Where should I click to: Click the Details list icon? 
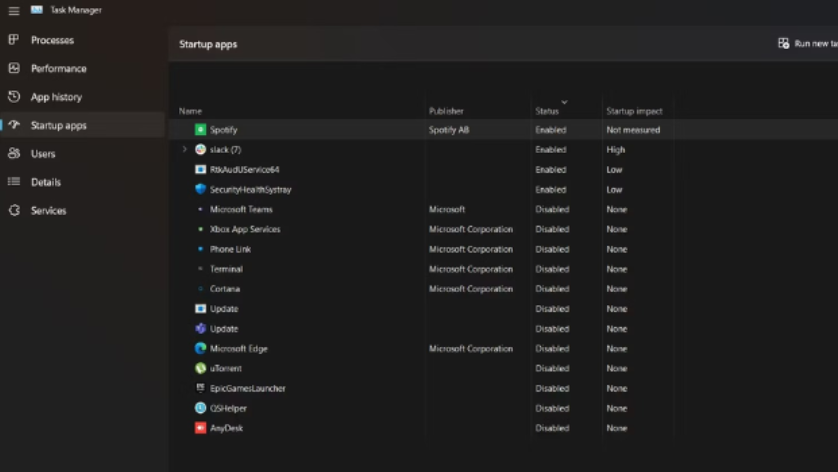tap(14, 182)
